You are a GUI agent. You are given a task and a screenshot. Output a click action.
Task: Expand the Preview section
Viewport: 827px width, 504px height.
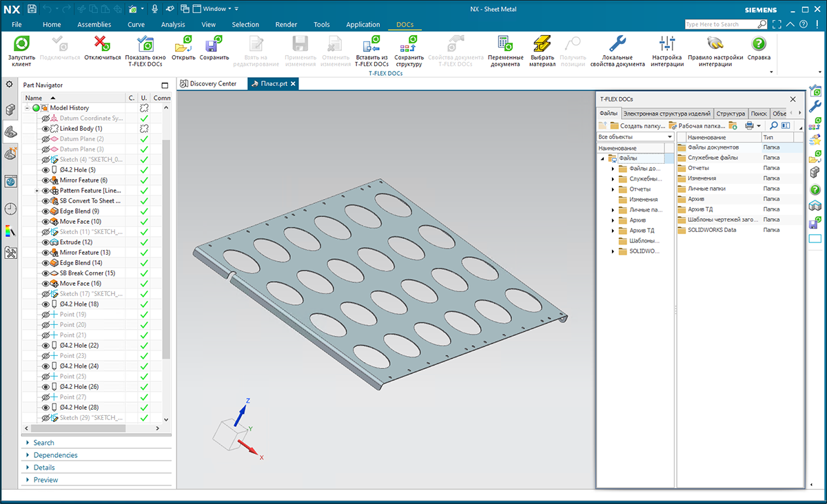[x=28, y=480]
